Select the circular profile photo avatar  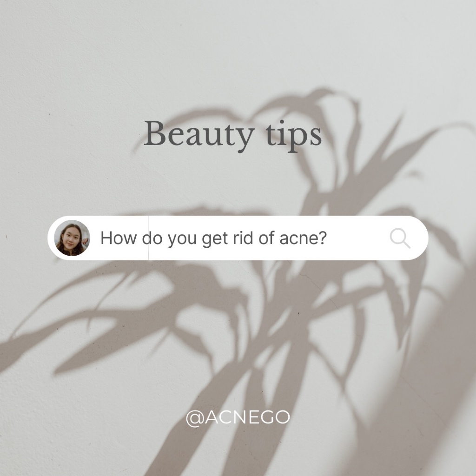[x=72, y=238]
